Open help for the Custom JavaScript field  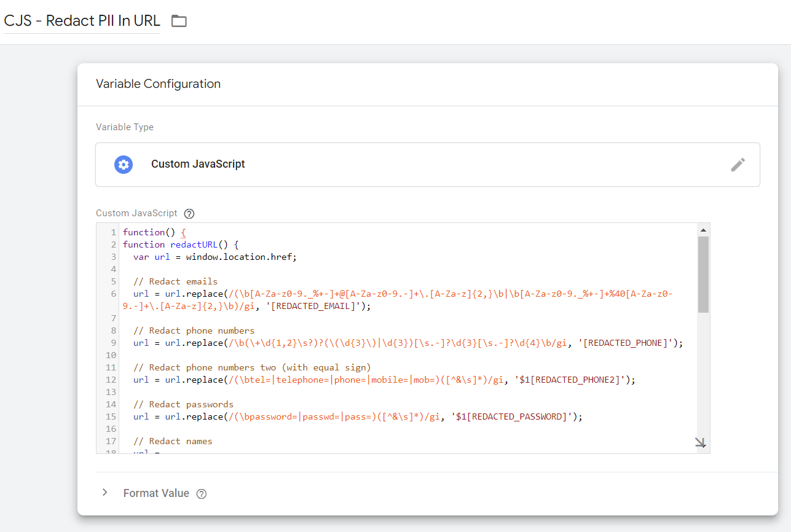click(189, 213)
